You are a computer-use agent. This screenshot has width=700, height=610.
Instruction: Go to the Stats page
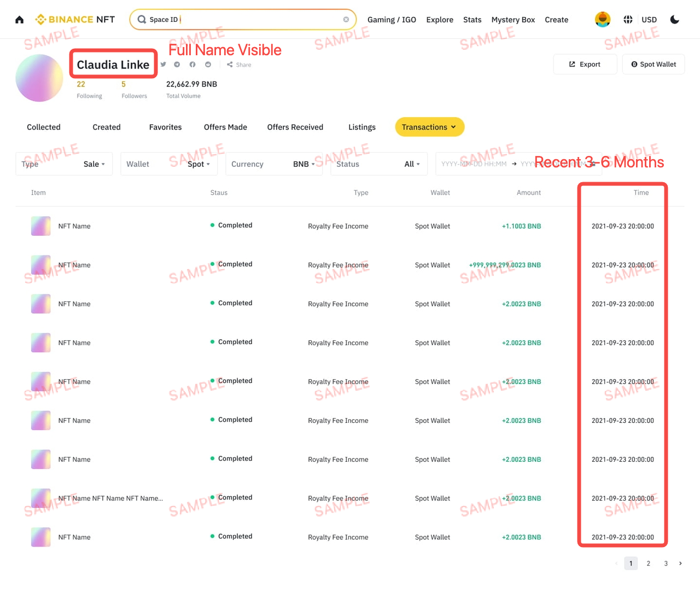(x=472, y=20)
